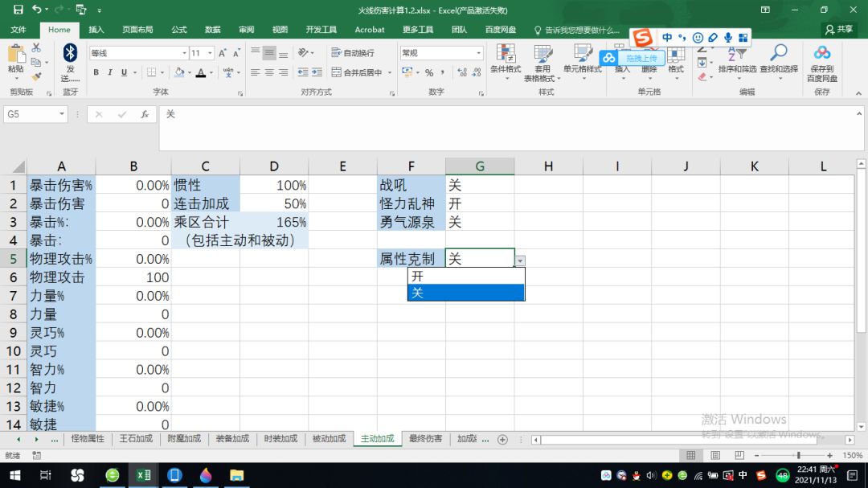
Task: Click Save to Baidu Netdisk icon
Action: click(x=822, y=53)
